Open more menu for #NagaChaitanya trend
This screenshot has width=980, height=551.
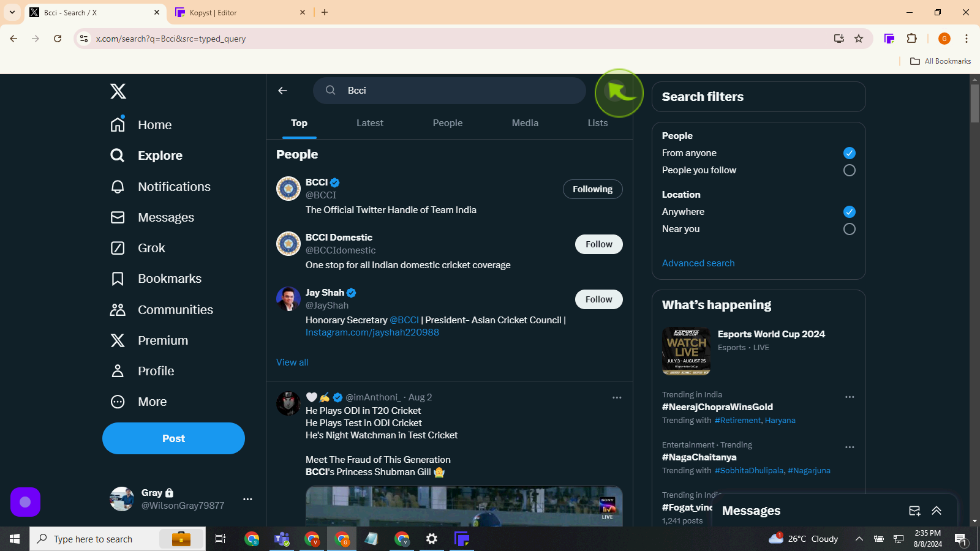click(x=850, y=447)
